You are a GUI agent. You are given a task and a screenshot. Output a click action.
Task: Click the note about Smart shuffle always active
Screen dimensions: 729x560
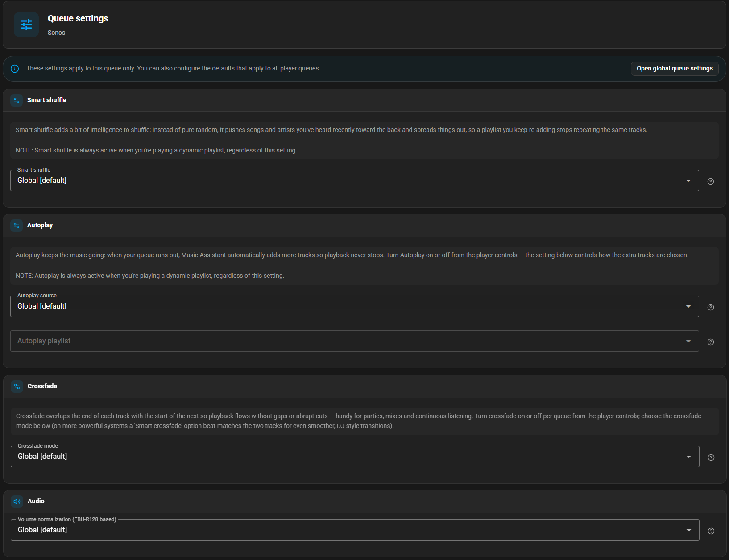pos(156,151)
